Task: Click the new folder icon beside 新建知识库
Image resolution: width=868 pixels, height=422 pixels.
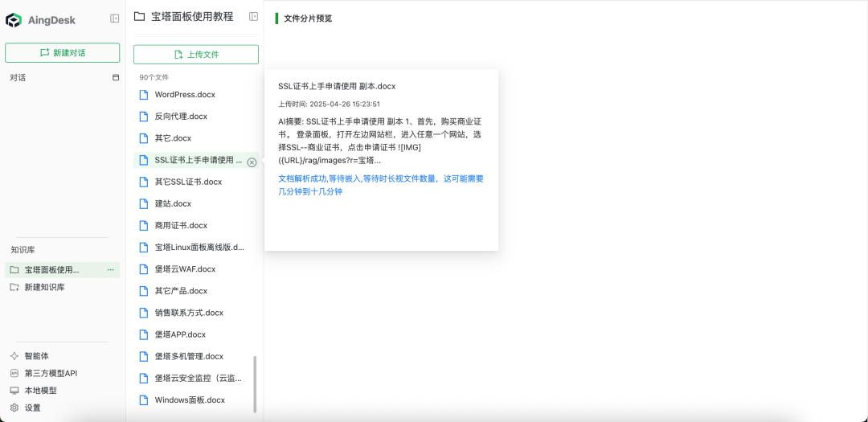Action: 14,288
